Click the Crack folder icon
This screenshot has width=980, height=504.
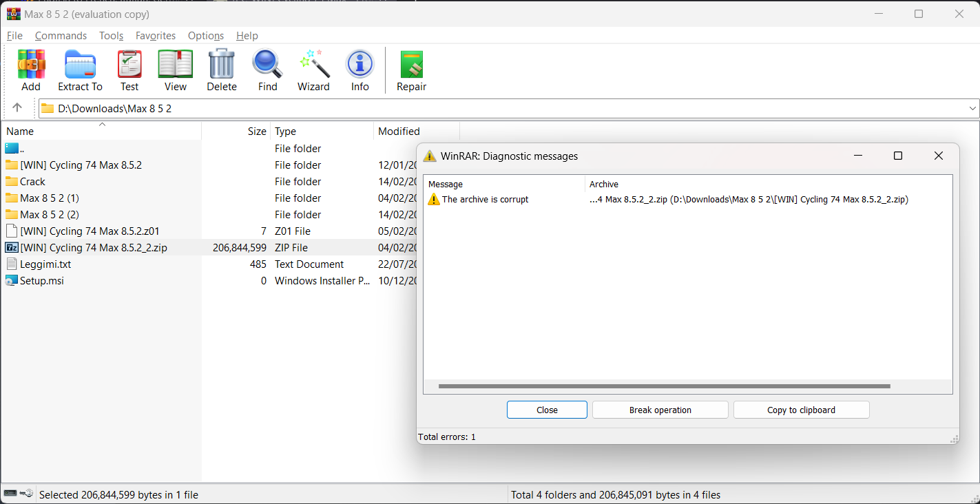point(11,181)
